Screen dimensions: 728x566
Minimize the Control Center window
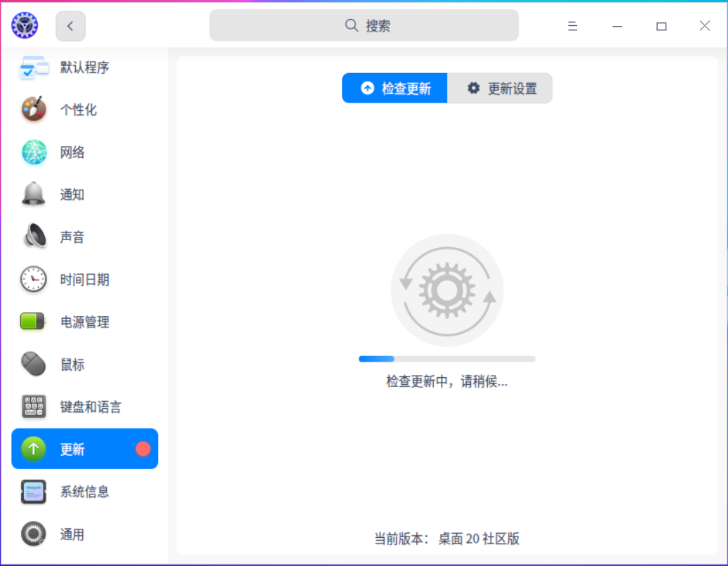click(x=617, y=26)
